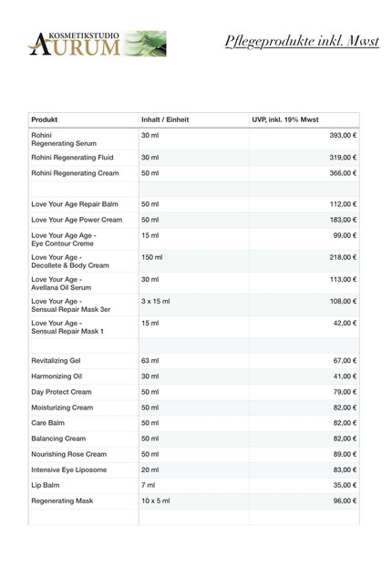Select the Inhalt / Einheit column header
Image resolution: width=392 pixels, height=568 pixels.
pyautogui.click(x=165, y=119)
